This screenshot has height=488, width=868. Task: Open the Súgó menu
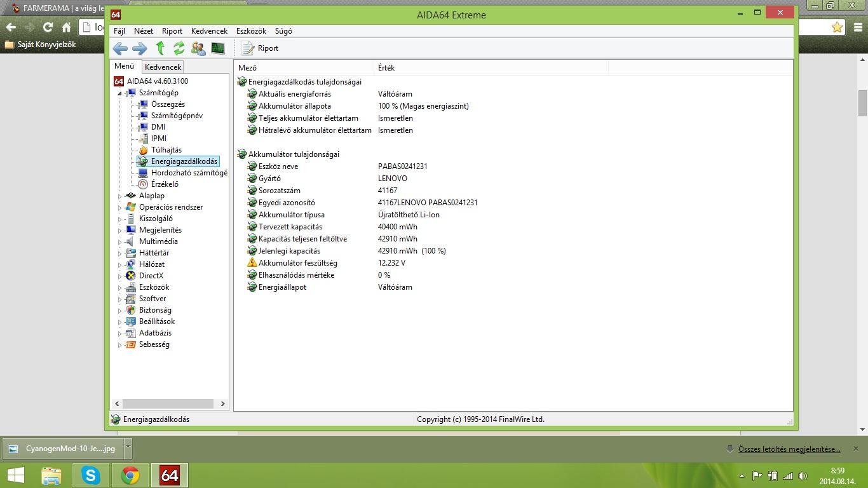pos(283,30)
